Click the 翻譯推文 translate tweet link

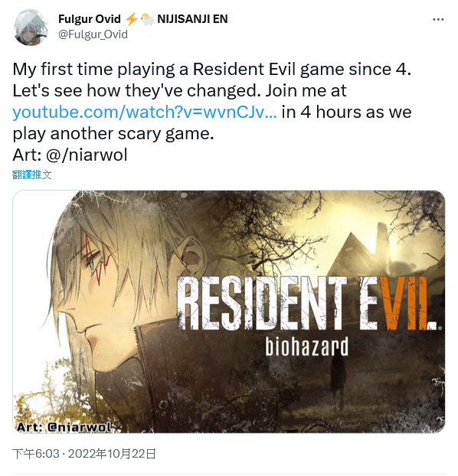click(32, 174)
